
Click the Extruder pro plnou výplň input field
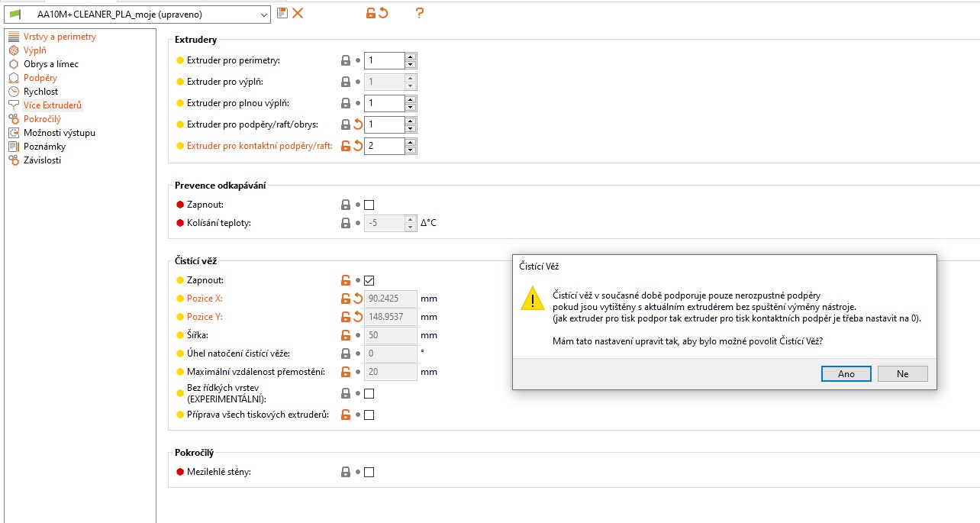pos(384,103)
